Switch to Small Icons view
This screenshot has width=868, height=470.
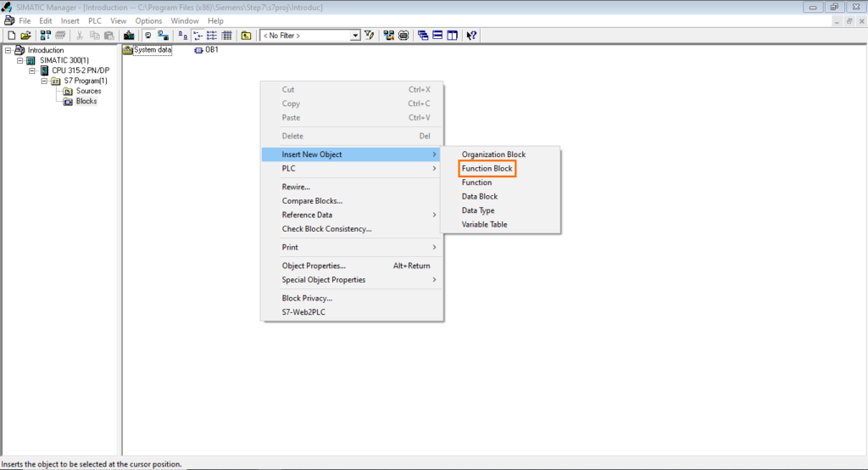(x=198, y=36)
